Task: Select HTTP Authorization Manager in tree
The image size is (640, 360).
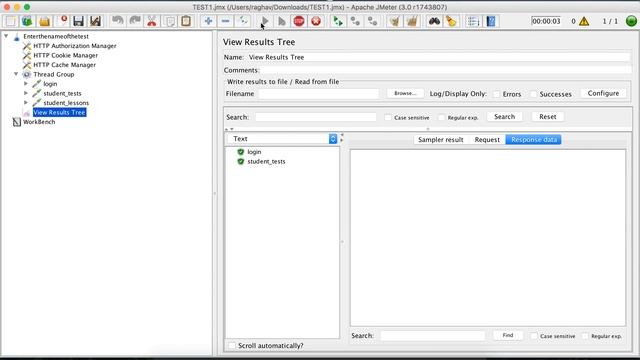Action: coord(75,46)
